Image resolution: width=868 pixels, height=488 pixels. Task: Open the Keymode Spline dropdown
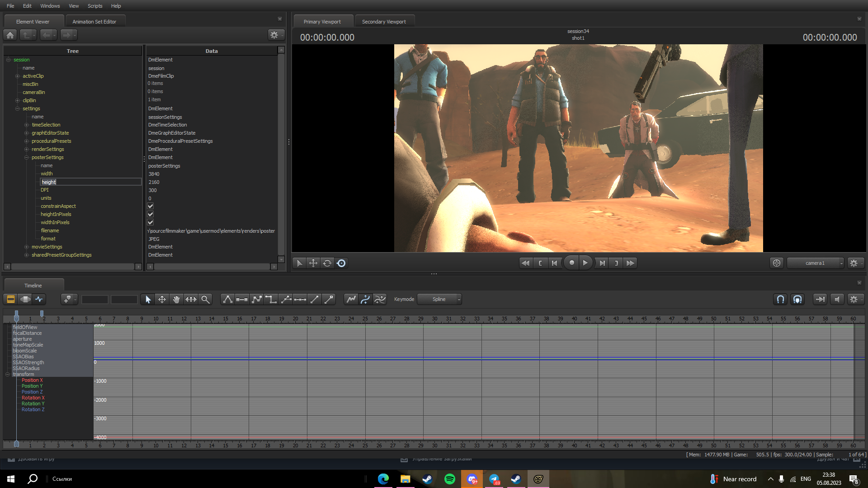tap(439, 299)
